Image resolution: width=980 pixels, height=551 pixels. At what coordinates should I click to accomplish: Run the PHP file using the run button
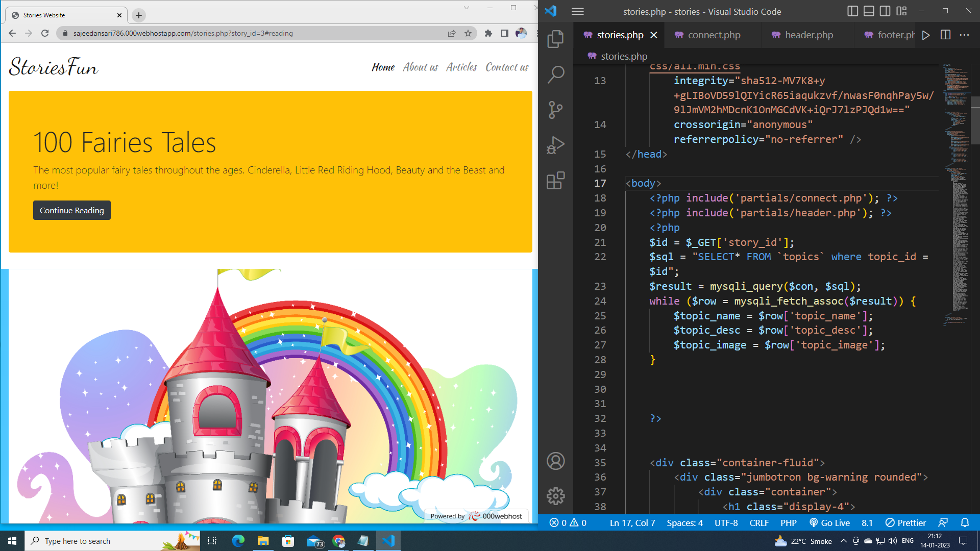tap(926, 35)
